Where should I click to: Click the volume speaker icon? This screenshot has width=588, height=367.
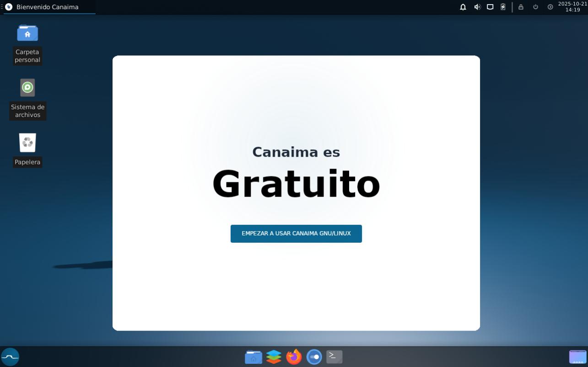[477, 7]
